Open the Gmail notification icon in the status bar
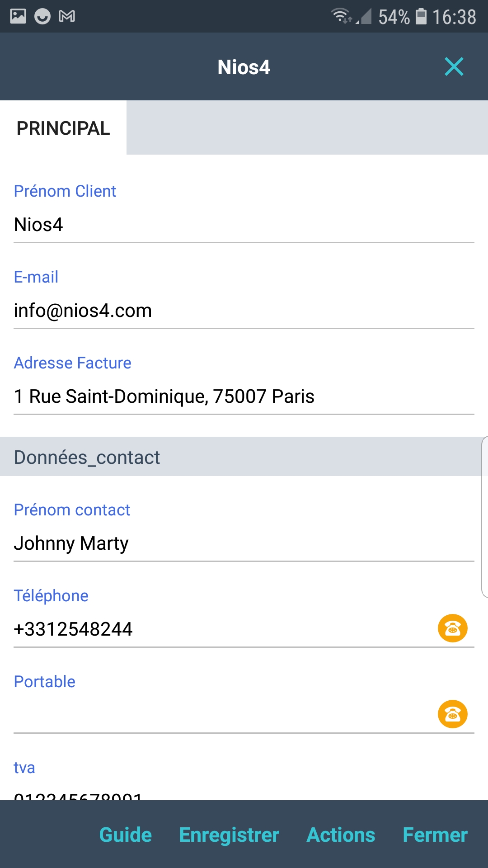Screen dimensions: 488x868 67,17
